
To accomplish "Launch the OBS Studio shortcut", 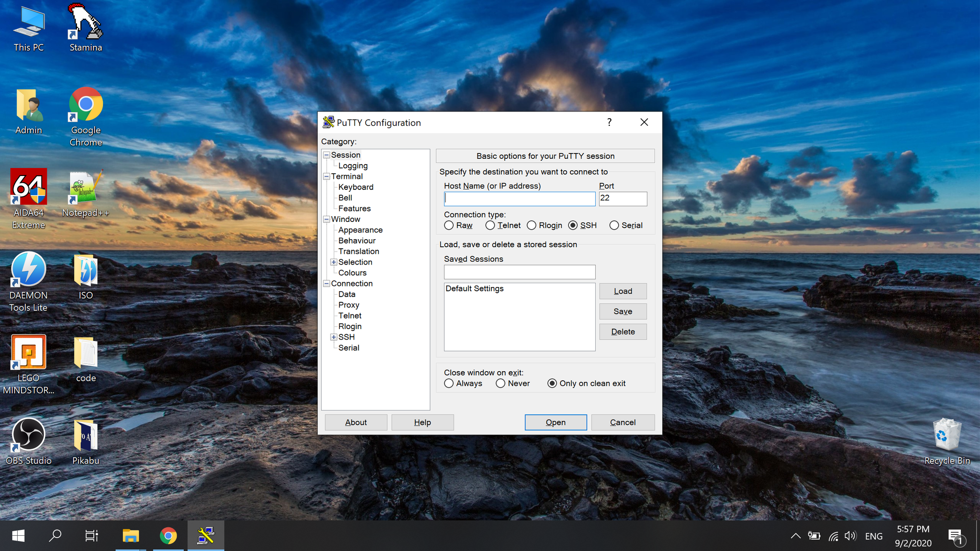I will click(x=29, y=441).
